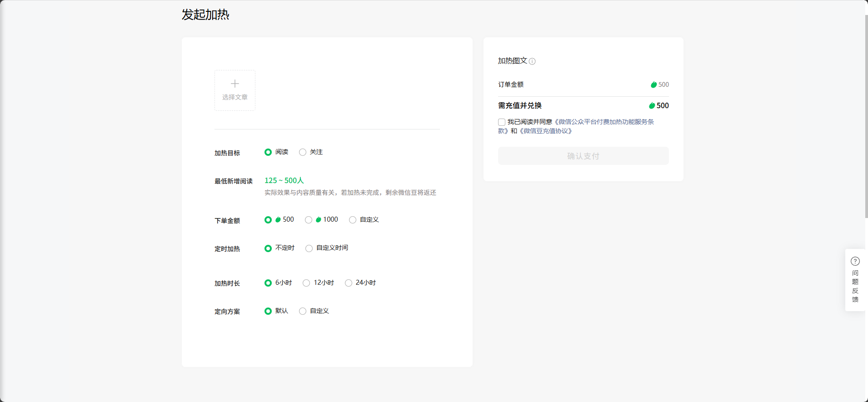Select 自定义 order amount option
The width and height of the screenshot is (868, 402).
[353, 220]
